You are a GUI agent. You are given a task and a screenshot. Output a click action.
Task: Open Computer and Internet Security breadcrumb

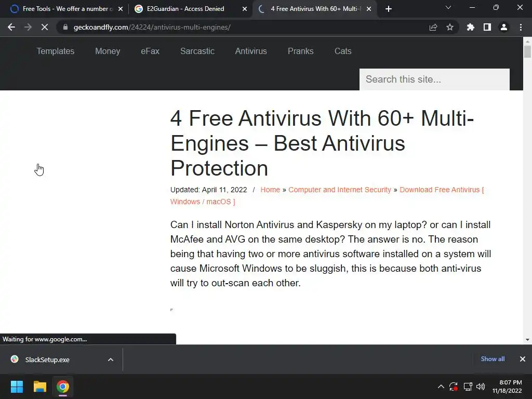click(340, 190)
